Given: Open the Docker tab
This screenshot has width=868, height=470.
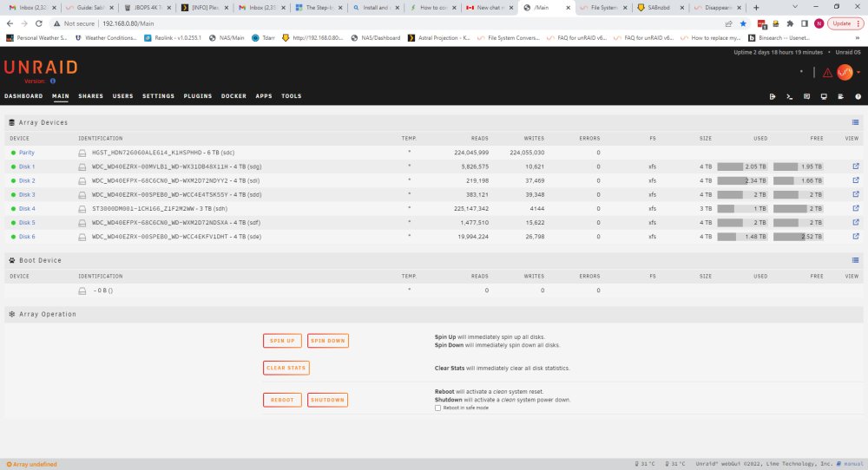Looking at the screenshot, I should pos(233,96).
